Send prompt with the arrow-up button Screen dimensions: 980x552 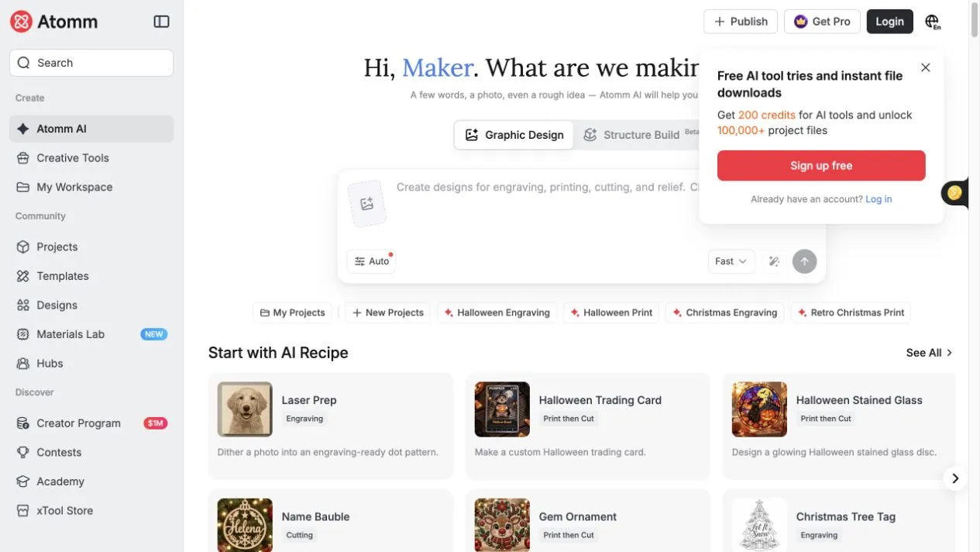point(804,261)
